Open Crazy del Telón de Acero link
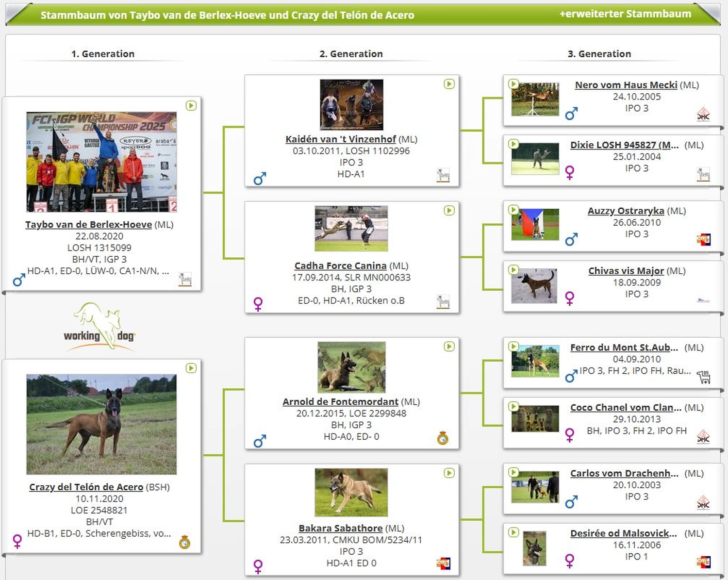The height and width of the screenshot is (580, 728). [x=86, y=487]
